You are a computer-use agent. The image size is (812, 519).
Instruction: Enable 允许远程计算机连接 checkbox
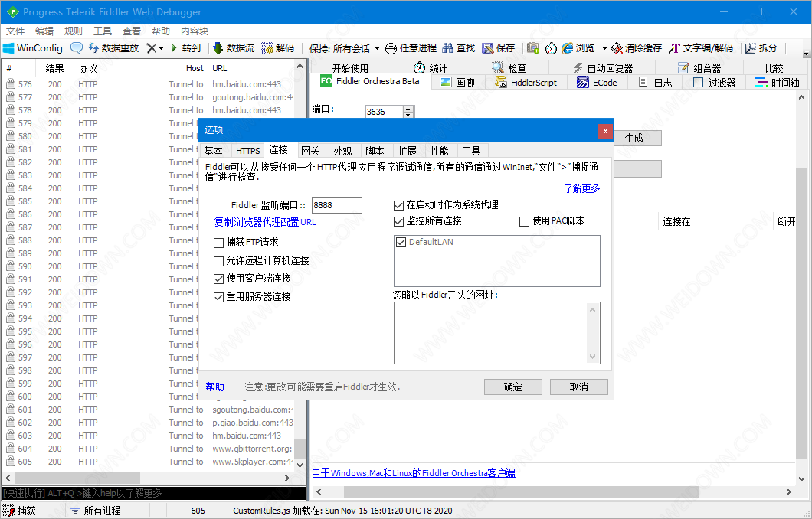click(x=218, y=261)
